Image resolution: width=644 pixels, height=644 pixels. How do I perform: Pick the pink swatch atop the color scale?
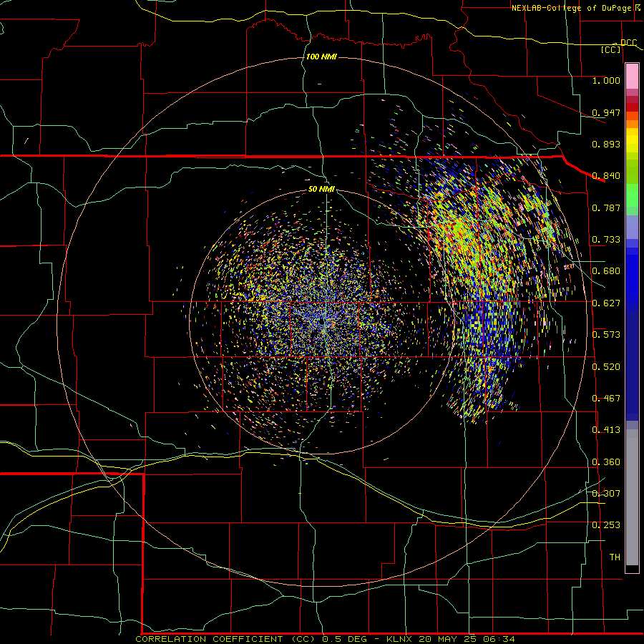coord(632,77)
